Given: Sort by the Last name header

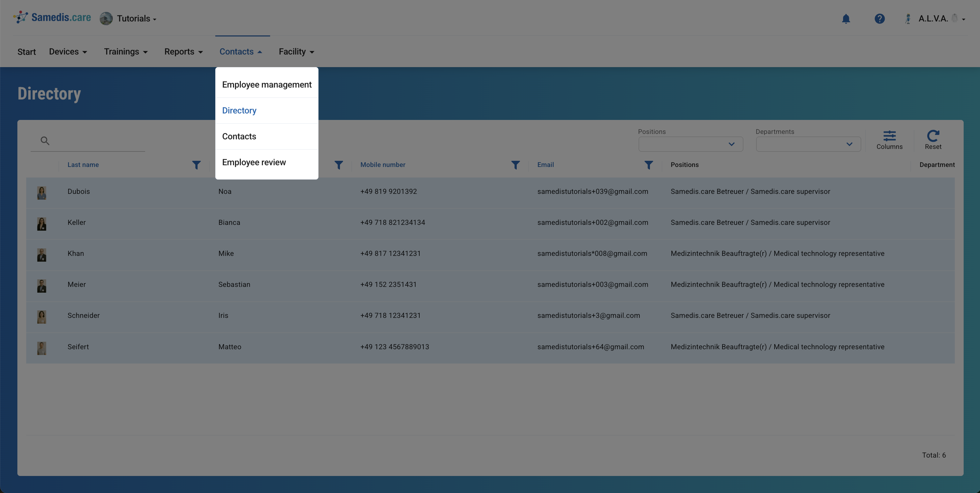Looking at the screenshot, I should [83, 165].
